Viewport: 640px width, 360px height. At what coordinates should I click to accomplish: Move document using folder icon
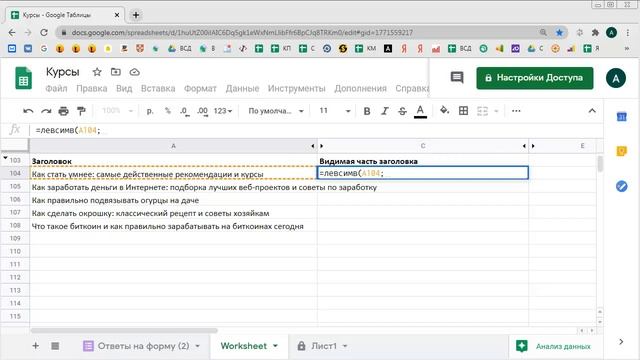[x=116, y=72]
